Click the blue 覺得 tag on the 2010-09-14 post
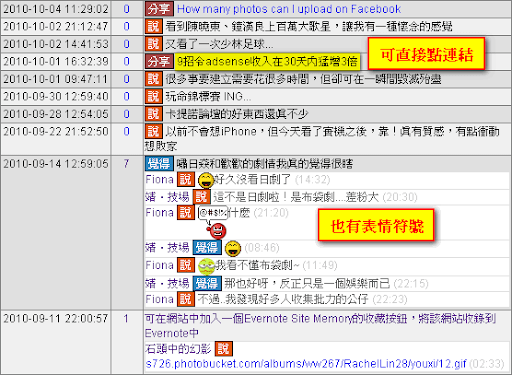 pyautogui.click(x=159, y=164)
